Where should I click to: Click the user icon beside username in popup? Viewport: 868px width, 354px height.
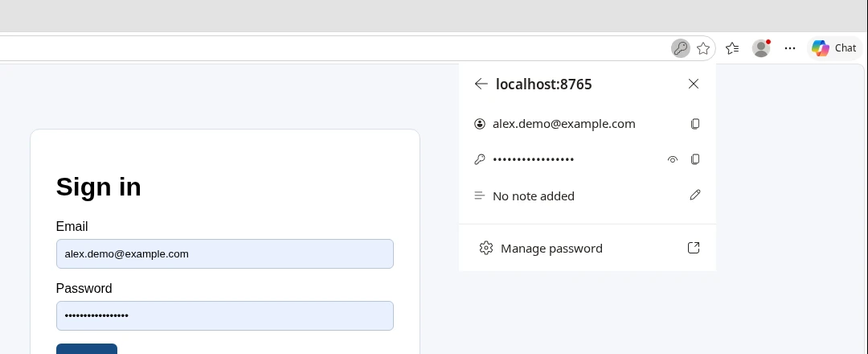click(x=480, y=124)
